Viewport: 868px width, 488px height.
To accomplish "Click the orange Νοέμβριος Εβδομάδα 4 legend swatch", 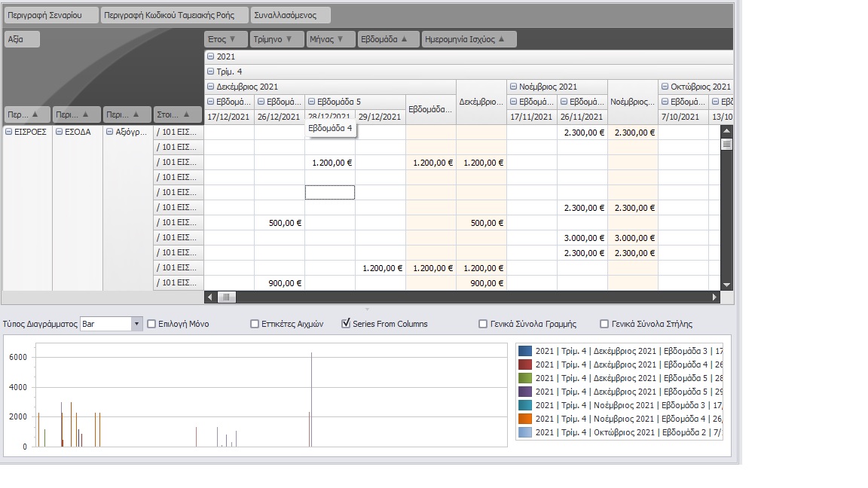I will click(x=525, y=419).
